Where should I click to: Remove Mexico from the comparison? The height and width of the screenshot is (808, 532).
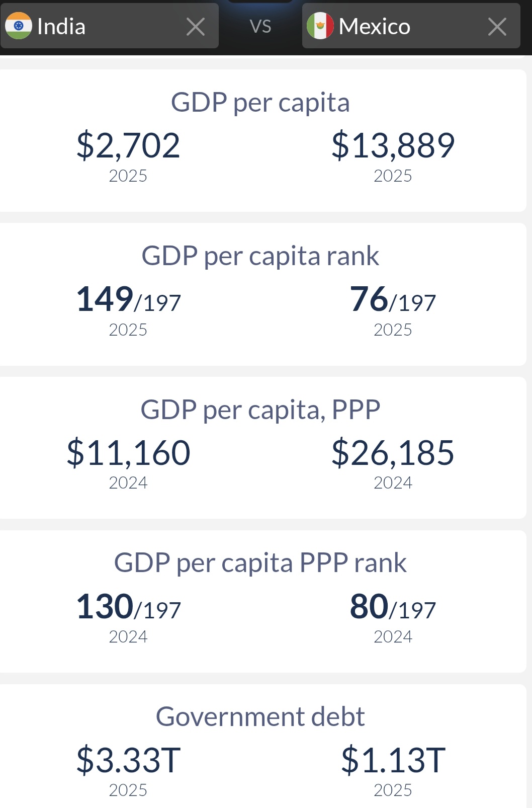tap(497, 27)
